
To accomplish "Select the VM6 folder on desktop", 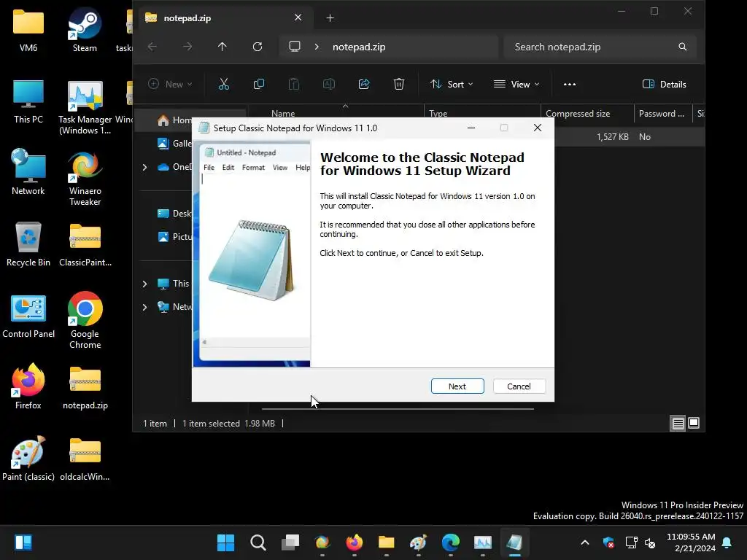I will click(28, 29).
